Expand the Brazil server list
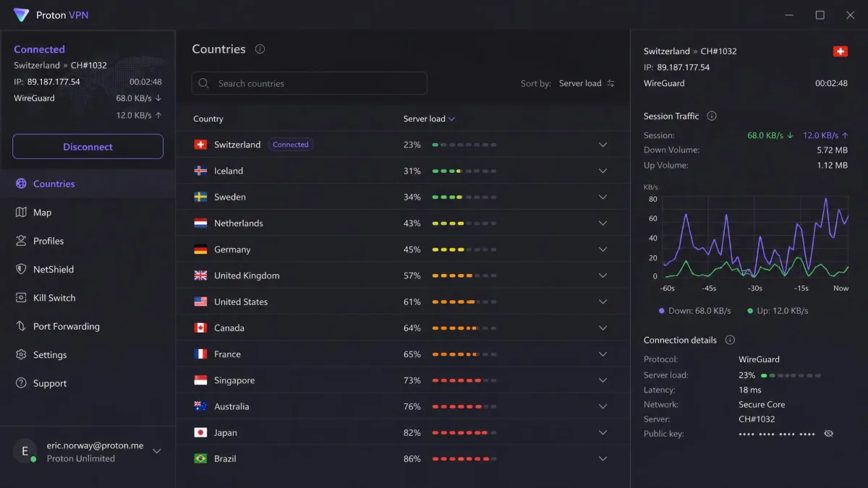868x488 pixels. (603, 458)
